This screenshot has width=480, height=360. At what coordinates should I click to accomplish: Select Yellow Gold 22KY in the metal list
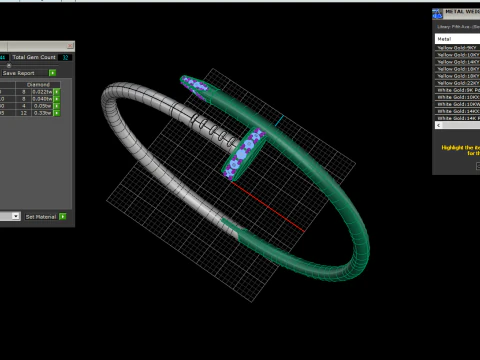point(457,83)
